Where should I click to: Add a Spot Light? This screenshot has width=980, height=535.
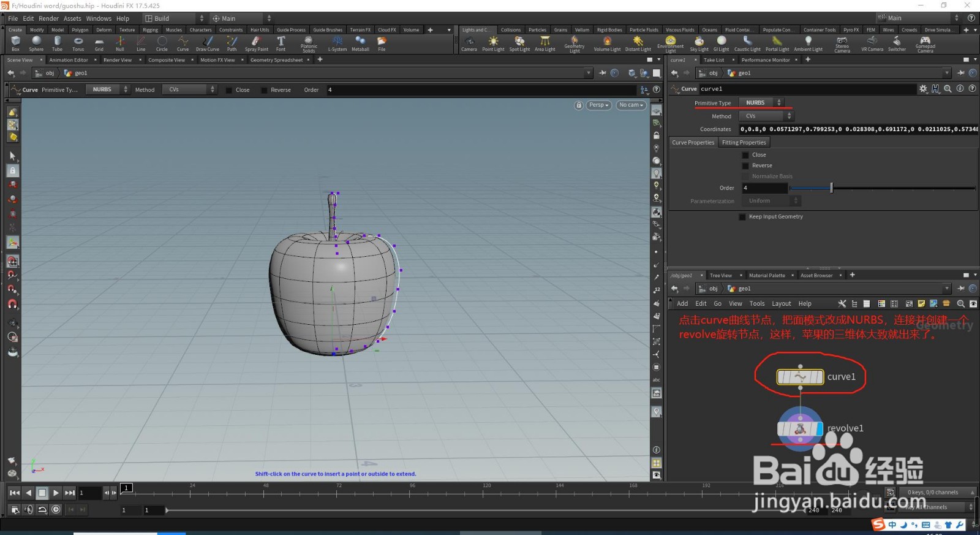tap(519, 44)
